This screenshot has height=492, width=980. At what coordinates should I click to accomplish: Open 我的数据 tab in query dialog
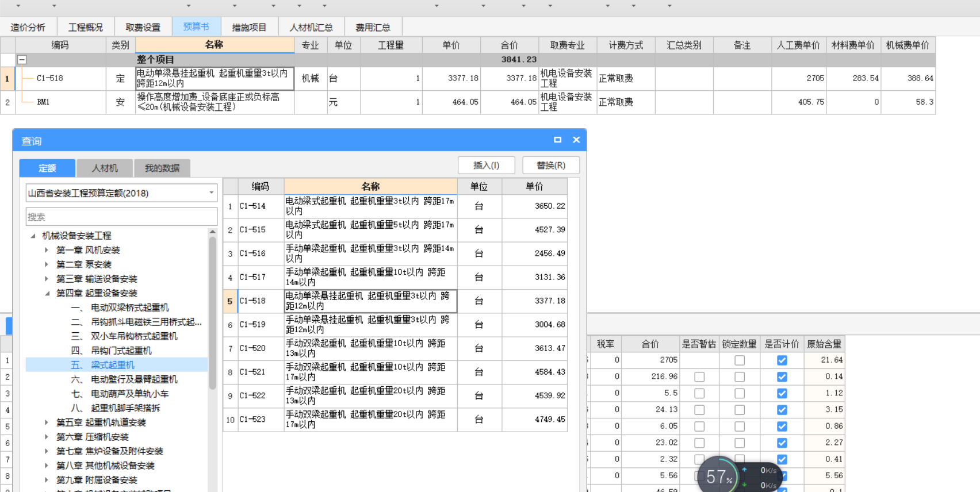coord(162,168)
